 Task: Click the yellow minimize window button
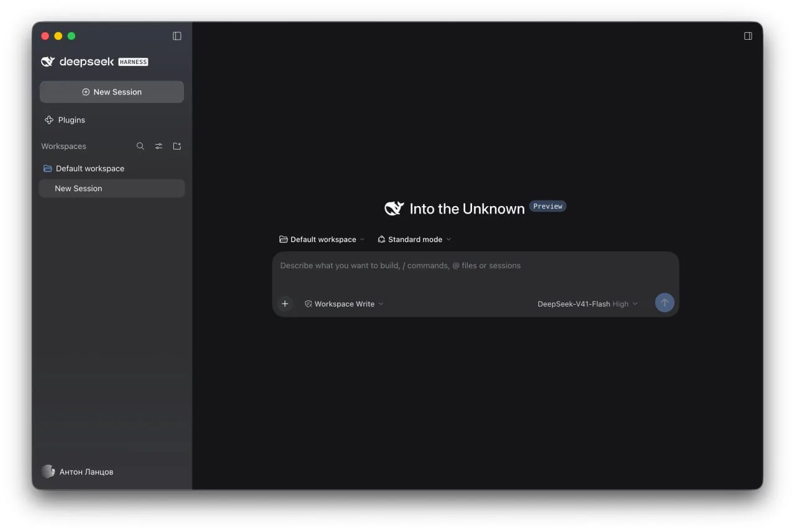[58, 36]
